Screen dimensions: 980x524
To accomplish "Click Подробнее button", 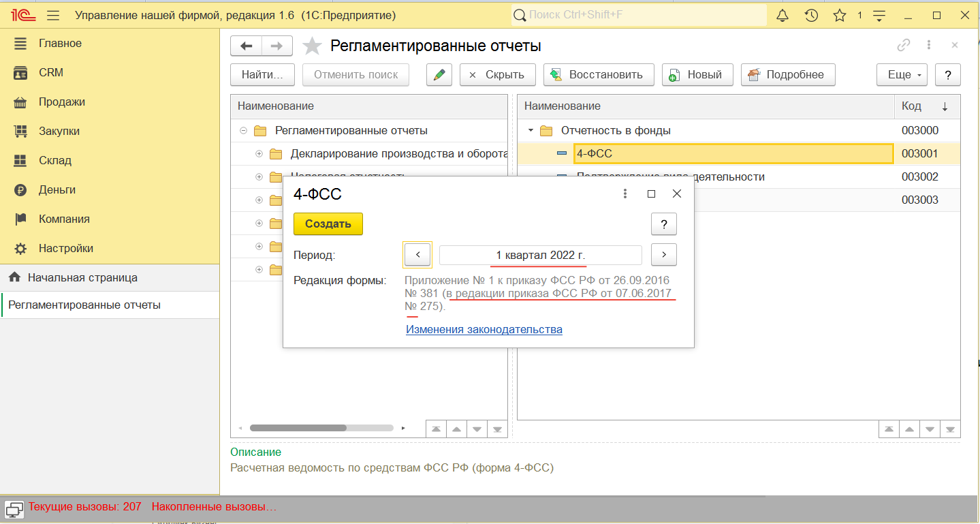I will pyautogui.click(x=788, y=75).
